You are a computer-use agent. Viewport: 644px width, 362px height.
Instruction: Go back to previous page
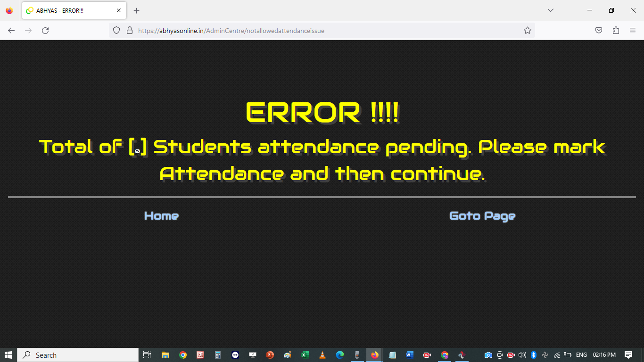pyautogui.click(x=11, y=31)
